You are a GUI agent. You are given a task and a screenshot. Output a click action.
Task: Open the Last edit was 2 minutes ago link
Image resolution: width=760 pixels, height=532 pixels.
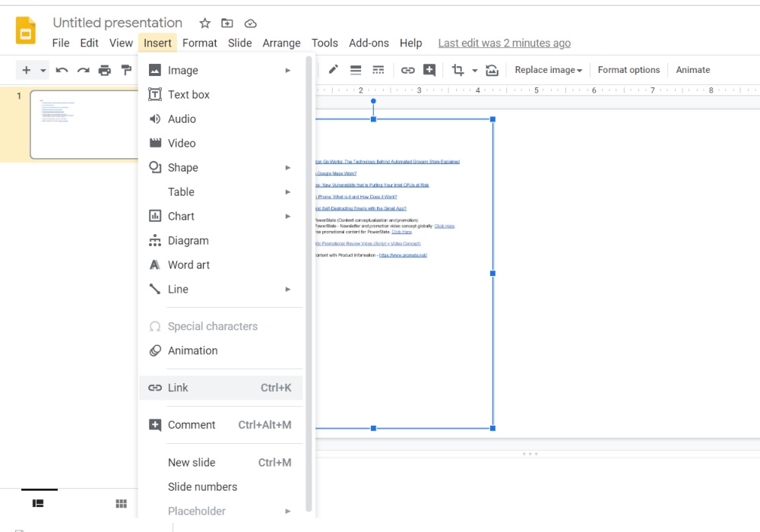[x=504, y=43]
